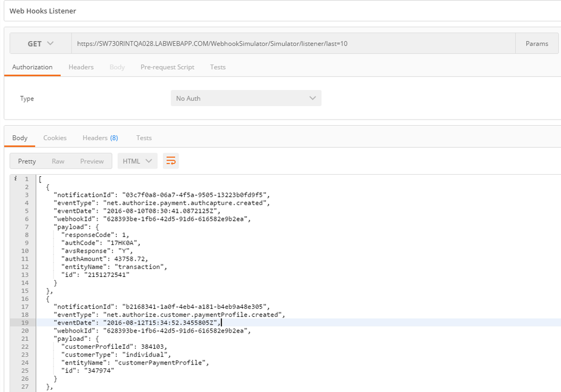Select the response Body tab
Image resolution: width=561 pixels, height=392 pixels.
(x=20, y=138)
